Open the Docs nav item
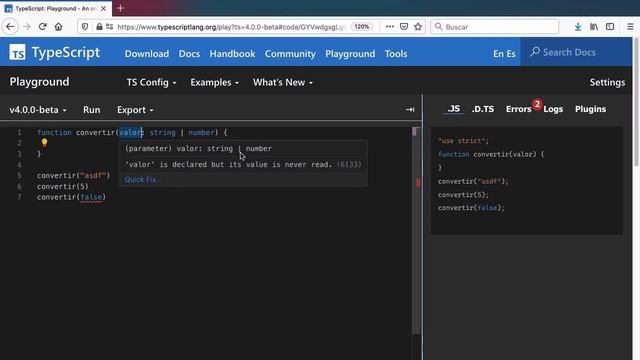Viewport: 640px width, 360px height. pos(189,54)
